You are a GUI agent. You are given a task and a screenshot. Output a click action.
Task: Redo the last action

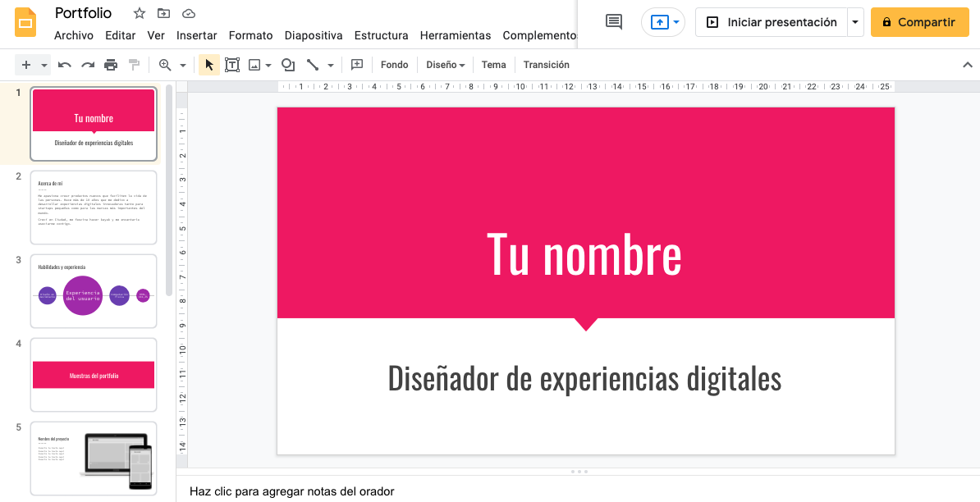88,64
